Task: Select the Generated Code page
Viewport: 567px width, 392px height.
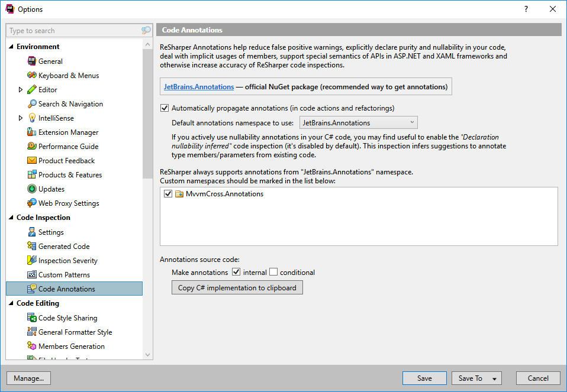Action: (x=64, y=246)
